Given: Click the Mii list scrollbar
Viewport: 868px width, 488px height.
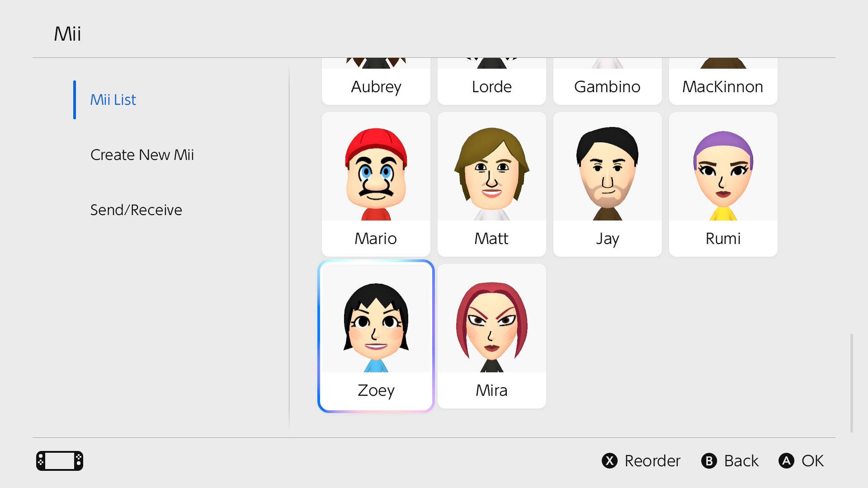Looking at the screenshot, I should (852, 383).
